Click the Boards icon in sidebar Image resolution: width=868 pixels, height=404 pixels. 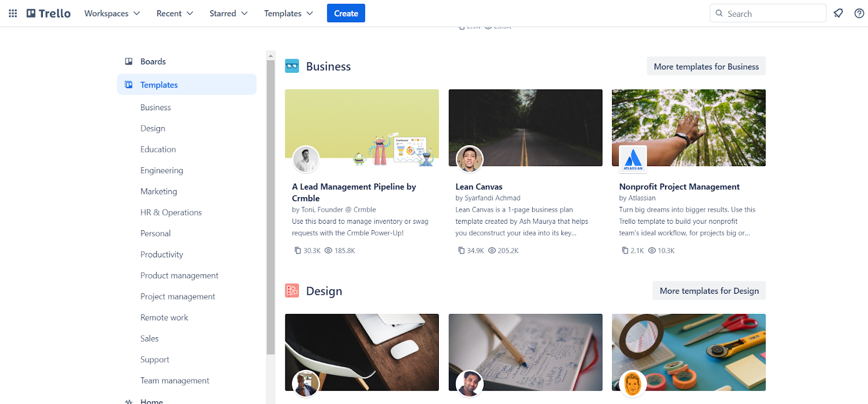coord(129,61)
